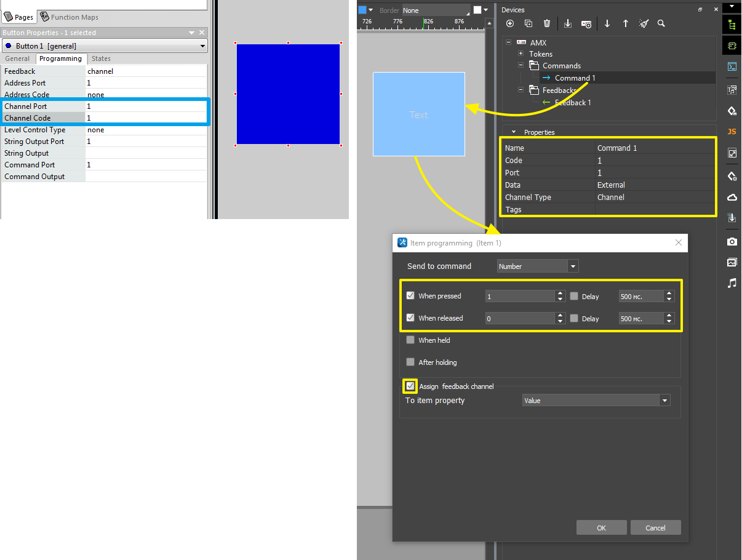Click the broom clean-up icon in Devices toolbar
Viewport: 742px width, 560px height.
point(644,23)
